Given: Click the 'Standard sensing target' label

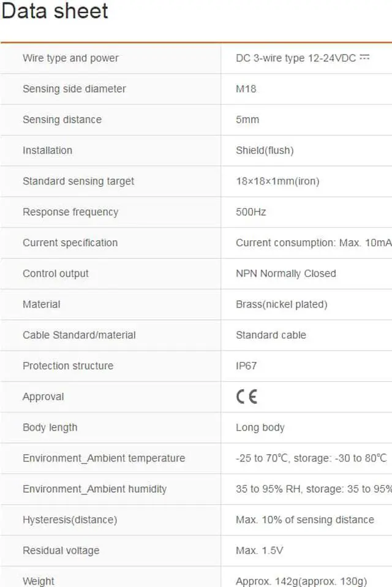Looking at the screenshot, I should click(78, 181).
